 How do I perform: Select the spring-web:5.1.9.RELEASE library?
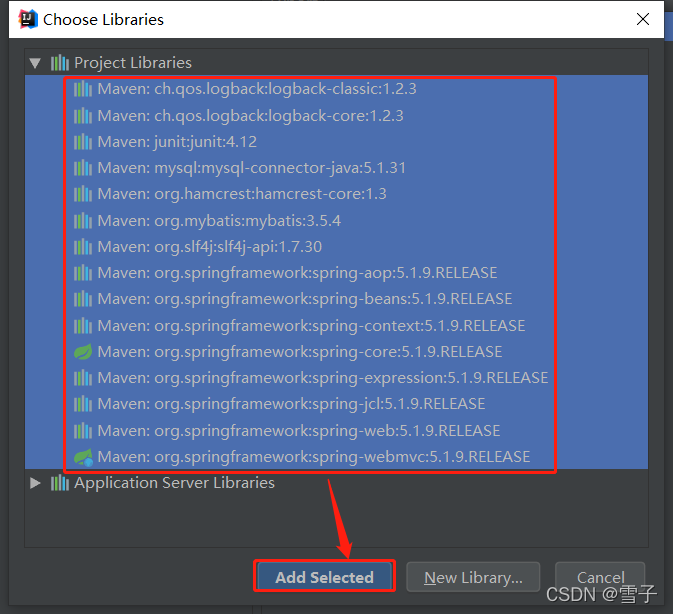pyautogui.click(x=336, y=430)
